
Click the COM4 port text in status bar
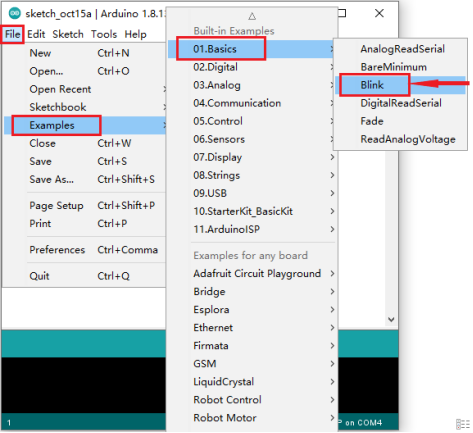tap(370, 423)
